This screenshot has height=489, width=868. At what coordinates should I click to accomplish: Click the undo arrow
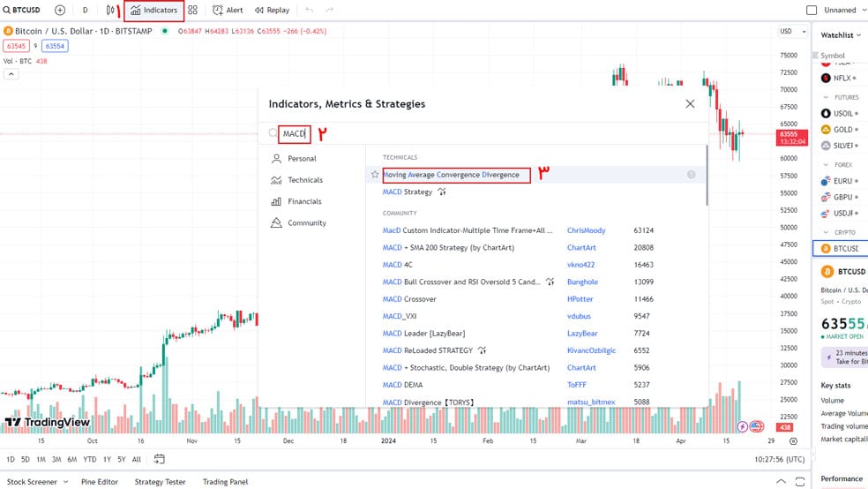(310, 10)
